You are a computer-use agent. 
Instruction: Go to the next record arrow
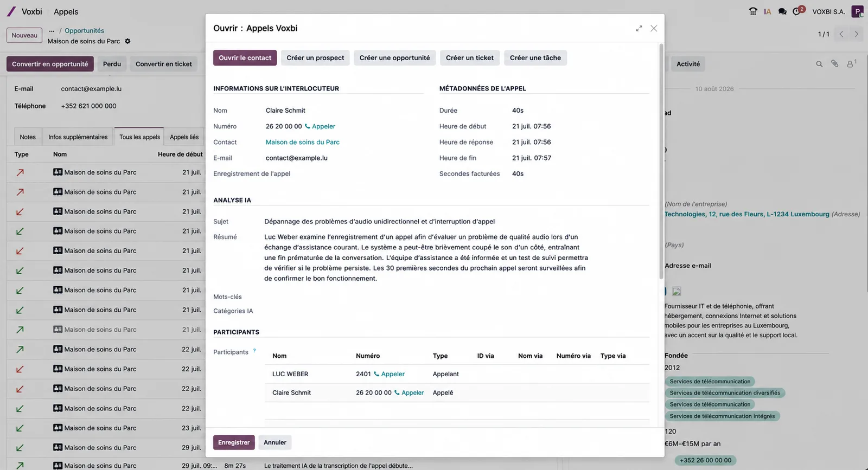coord(857,34)
